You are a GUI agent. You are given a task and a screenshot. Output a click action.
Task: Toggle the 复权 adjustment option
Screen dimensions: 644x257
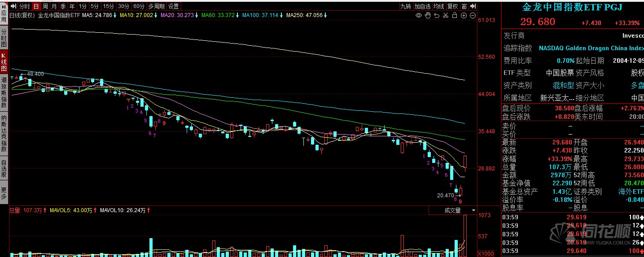point(453,6)
